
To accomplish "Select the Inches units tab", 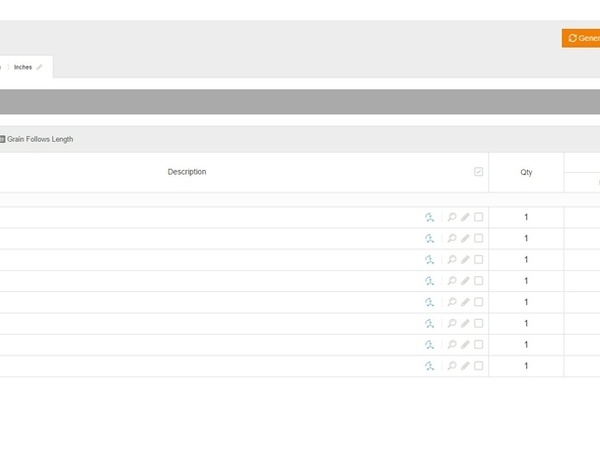I will click(23, 67).
